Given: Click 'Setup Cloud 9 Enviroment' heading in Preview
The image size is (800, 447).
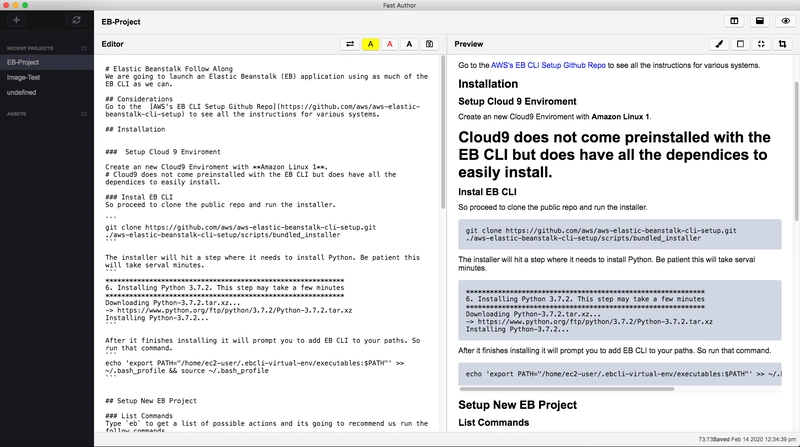Looking at the screenshot, I should coord(517,102).
